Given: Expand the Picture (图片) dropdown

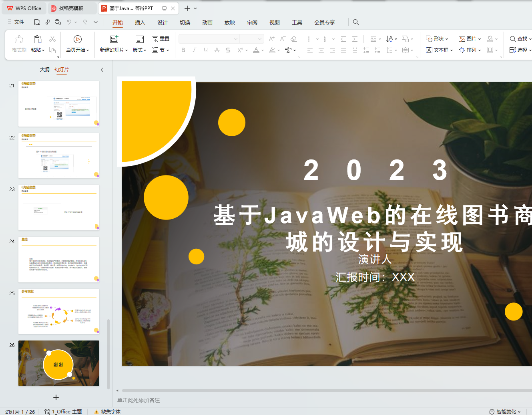Looking at the screenshot, I should click(480, 39).
